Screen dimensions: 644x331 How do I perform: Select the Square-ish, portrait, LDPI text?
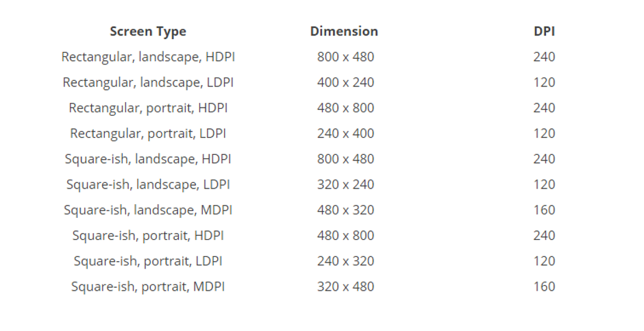148,261
